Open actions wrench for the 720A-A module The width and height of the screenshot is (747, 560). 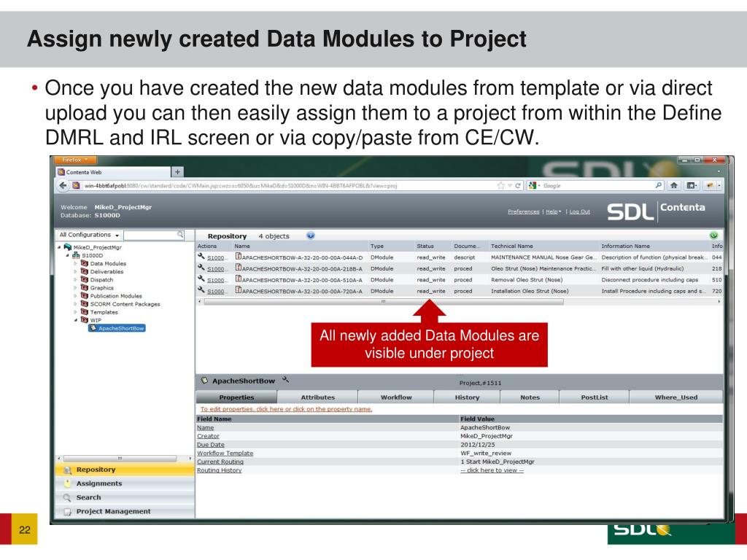pyautogui.click(x=201, y=289)
